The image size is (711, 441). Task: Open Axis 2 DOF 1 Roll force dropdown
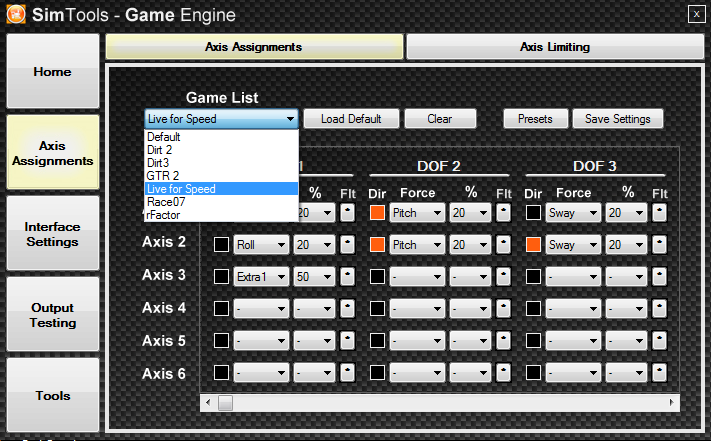(261, 245)
